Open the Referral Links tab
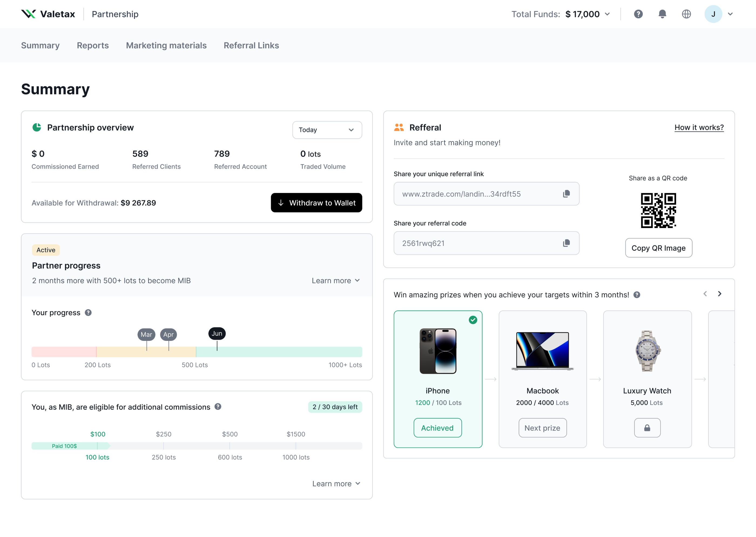Screen dimensions: 756x537 (x=251, y=45)
